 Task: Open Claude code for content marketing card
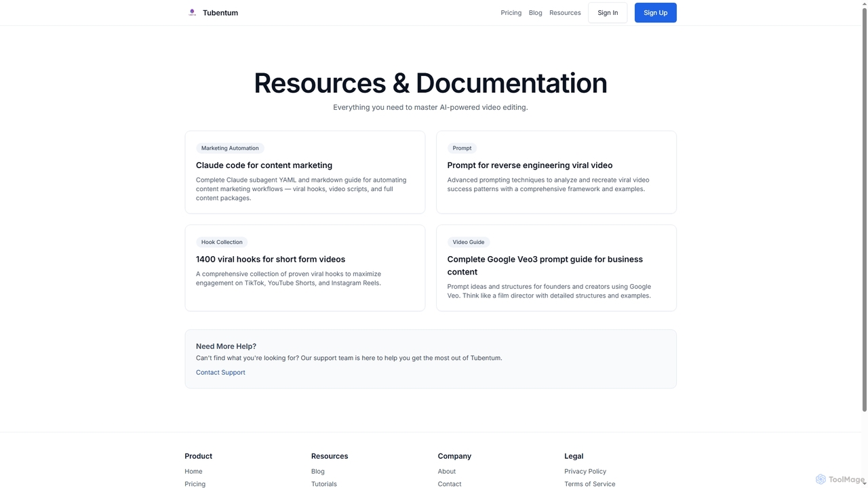(x=305, y=172)
